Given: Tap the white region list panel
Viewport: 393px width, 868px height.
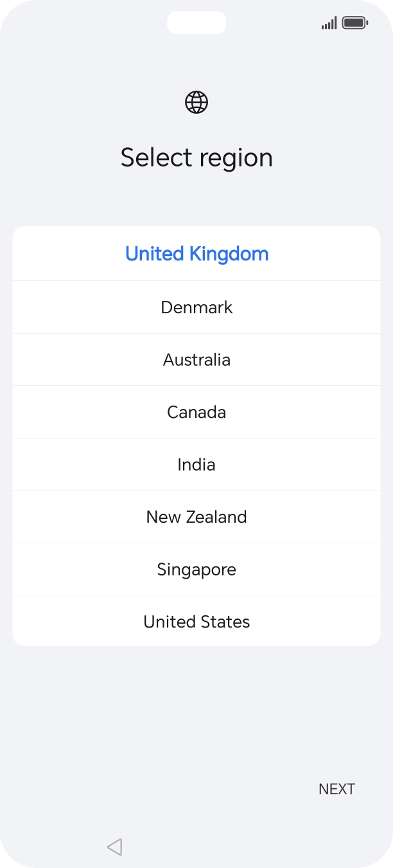Looking at the screenshot, I should pos(197,435).
